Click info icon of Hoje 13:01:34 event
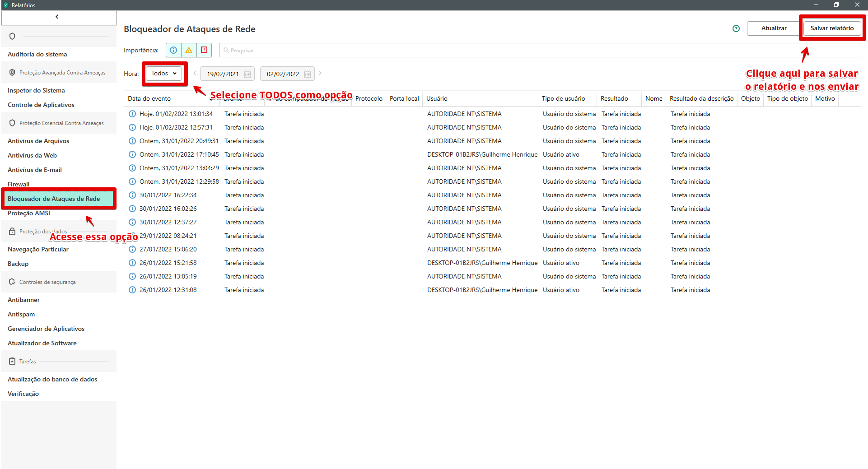The height and width of the screenshot is (469, 868). point(132,114)
